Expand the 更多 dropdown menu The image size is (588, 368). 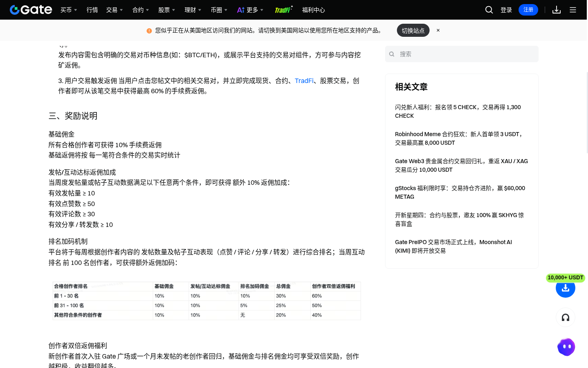coord(255,10)
